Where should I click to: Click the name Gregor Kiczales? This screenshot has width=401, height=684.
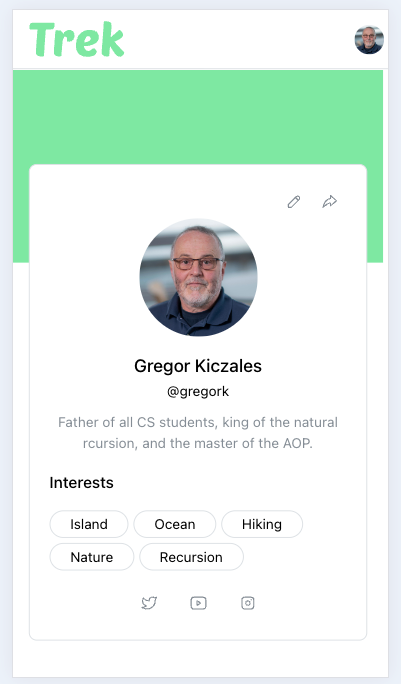click(198, 366)
